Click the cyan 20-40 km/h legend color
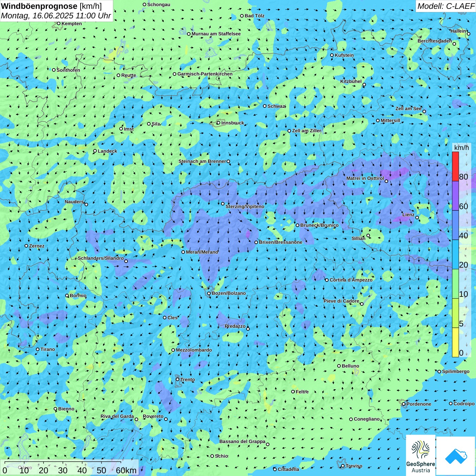The height and width of the screenshot is (476, 476). [x=455, y=254]
